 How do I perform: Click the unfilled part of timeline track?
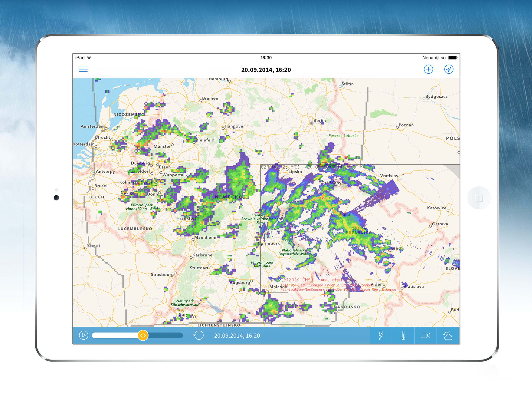(166, 335)
